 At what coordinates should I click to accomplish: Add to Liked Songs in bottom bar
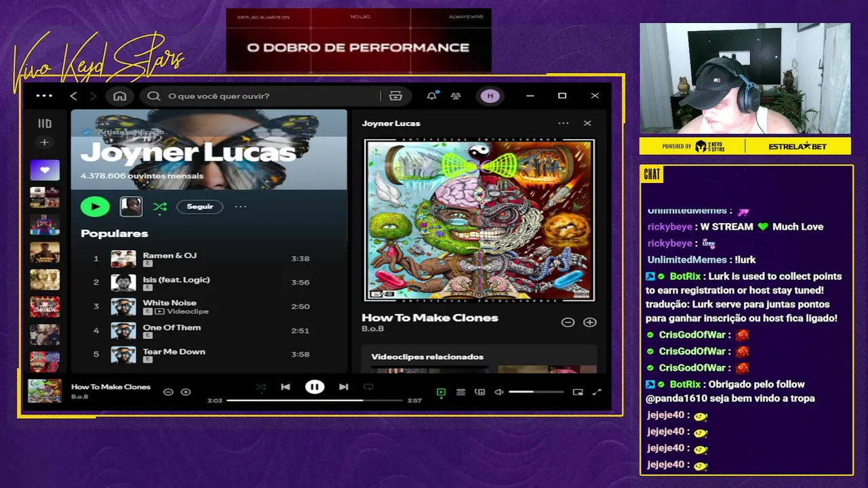click(186, 392)
